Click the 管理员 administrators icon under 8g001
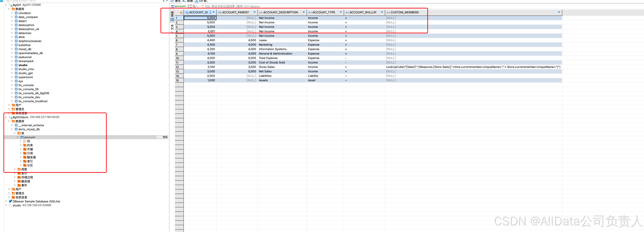This screenshot has width=644, height=232. coord(13,109)
